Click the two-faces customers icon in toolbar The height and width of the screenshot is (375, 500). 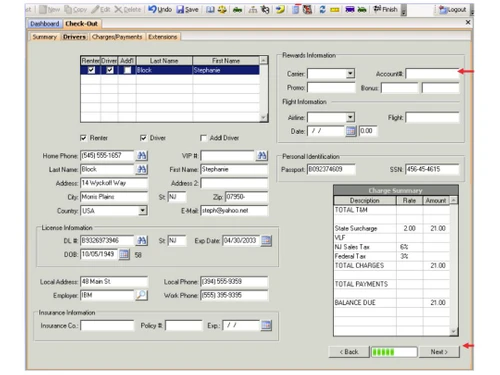[222, 10]
